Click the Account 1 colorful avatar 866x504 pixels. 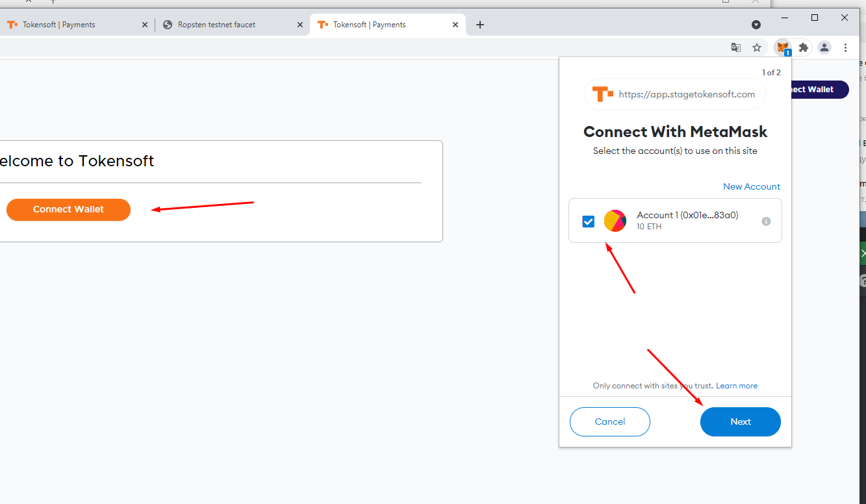(615, 221)
